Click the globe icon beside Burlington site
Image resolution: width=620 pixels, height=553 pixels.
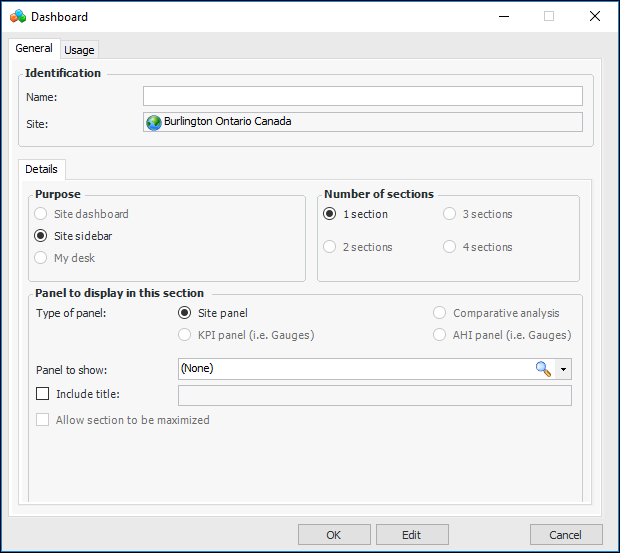pos(154,122)
